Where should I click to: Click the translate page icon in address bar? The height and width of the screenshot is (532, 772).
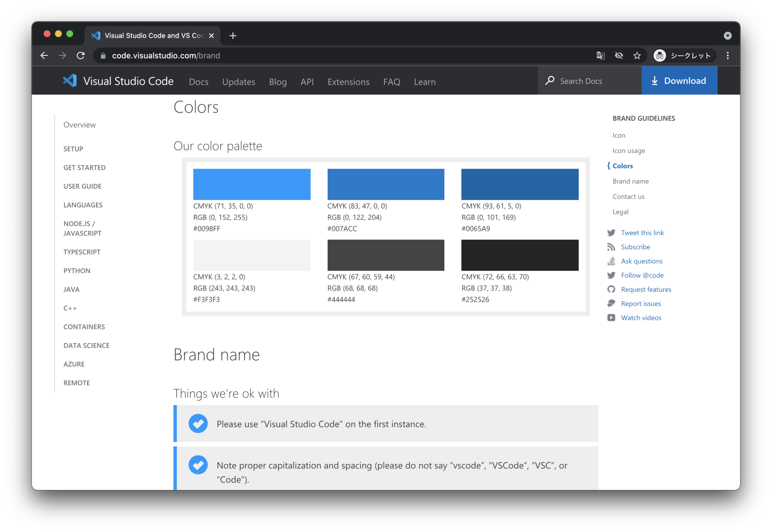600,56
